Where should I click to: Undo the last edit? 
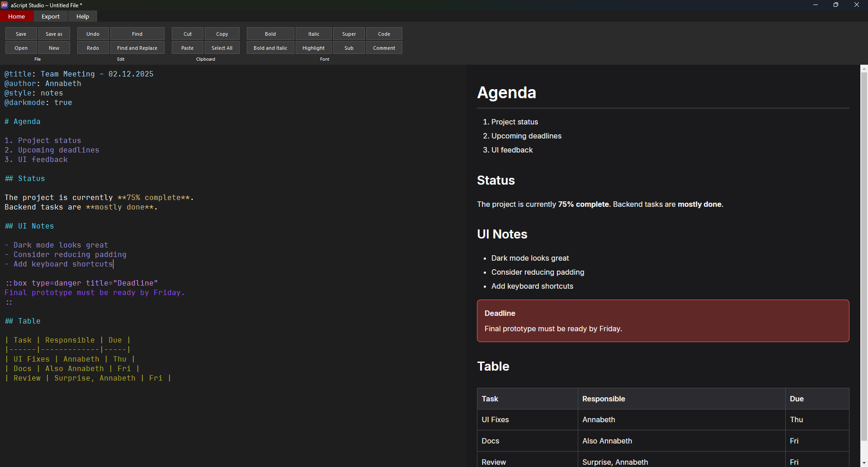[92, 33]
